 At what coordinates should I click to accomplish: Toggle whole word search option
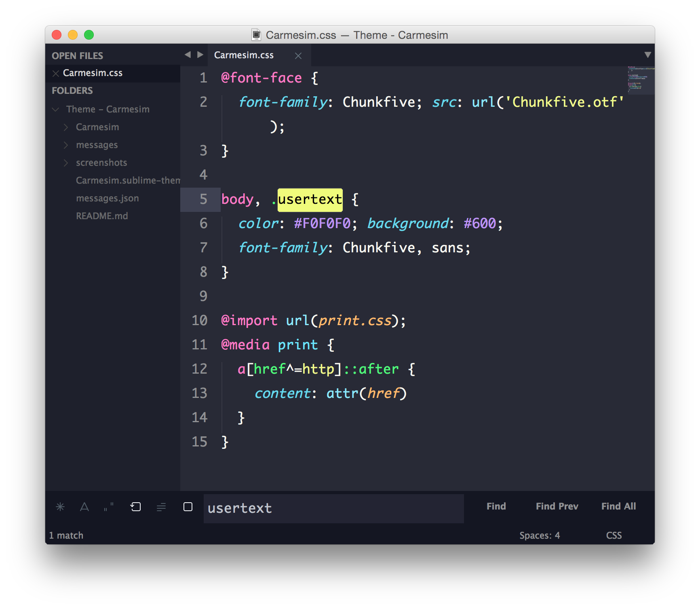click(x=109, y=507)
